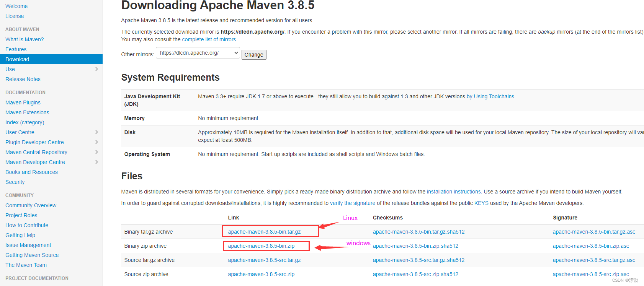Viewport: 644px width, 286px height.
Task: Go to What is Maven? page
Action: pyautogui.click(x=25, y=39)
